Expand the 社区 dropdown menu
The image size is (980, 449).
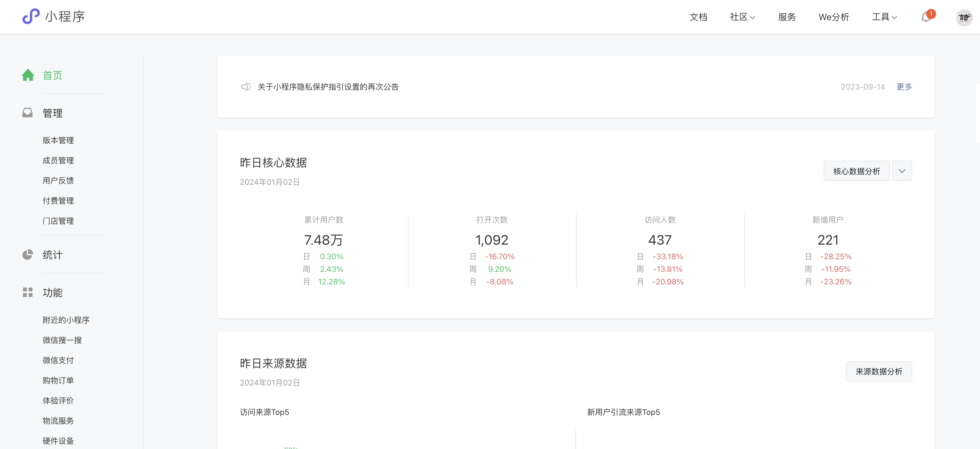pos(742,17)
